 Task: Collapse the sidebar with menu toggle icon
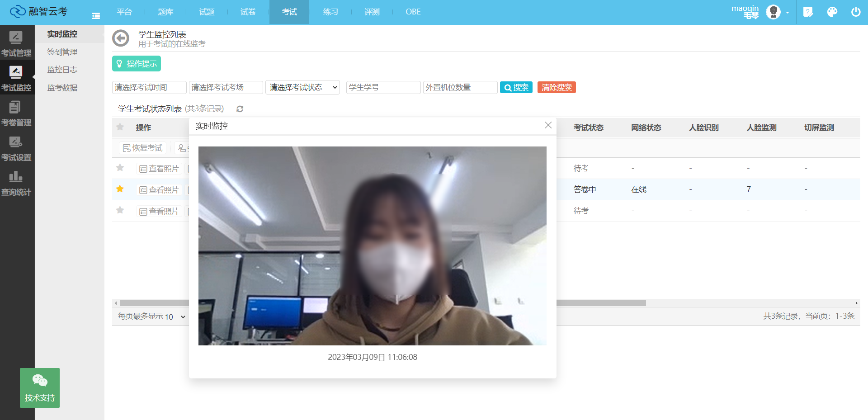pyautogui.click(x=96, y=16)
